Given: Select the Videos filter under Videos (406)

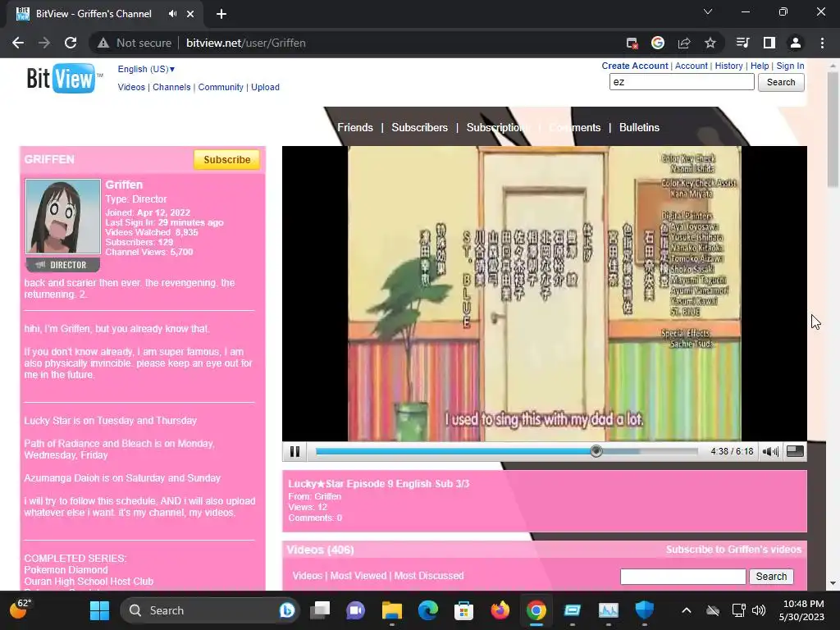Looking at the screenshot, I should point(307,576).
